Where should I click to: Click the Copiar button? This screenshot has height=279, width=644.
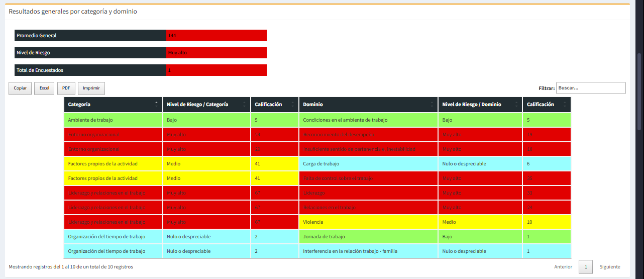20,88
